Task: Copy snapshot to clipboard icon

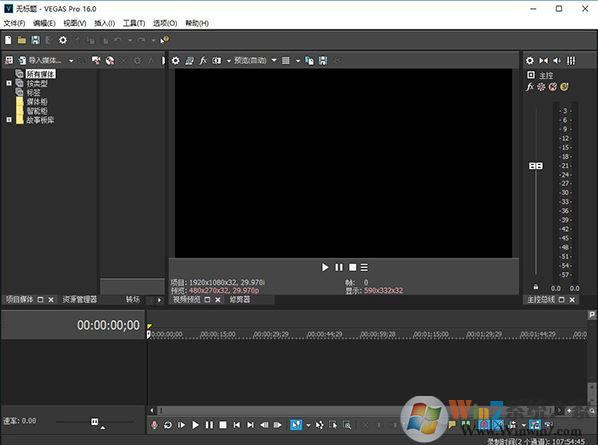Action: (309, 60)
